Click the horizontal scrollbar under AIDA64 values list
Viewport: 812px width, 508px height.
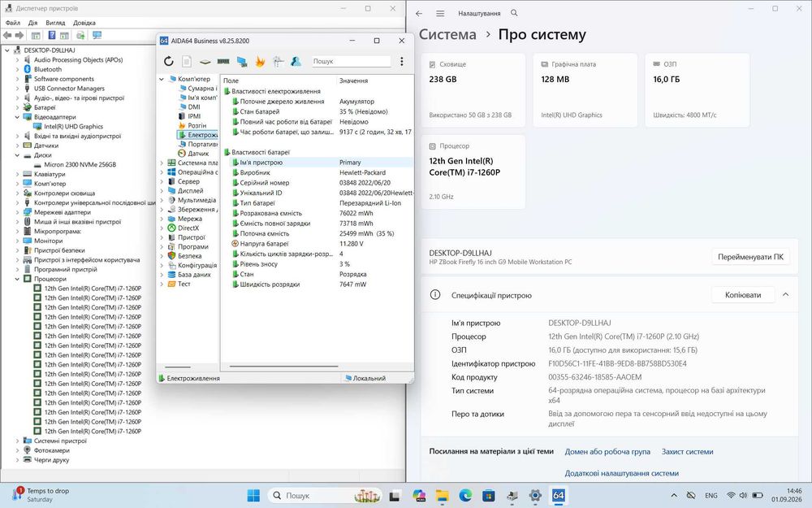pyautogui.click(x=283, y=367)
